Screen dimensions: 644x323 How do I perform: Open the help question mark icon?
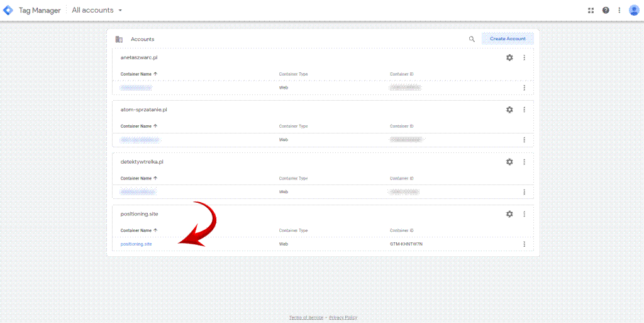point(606,10)
